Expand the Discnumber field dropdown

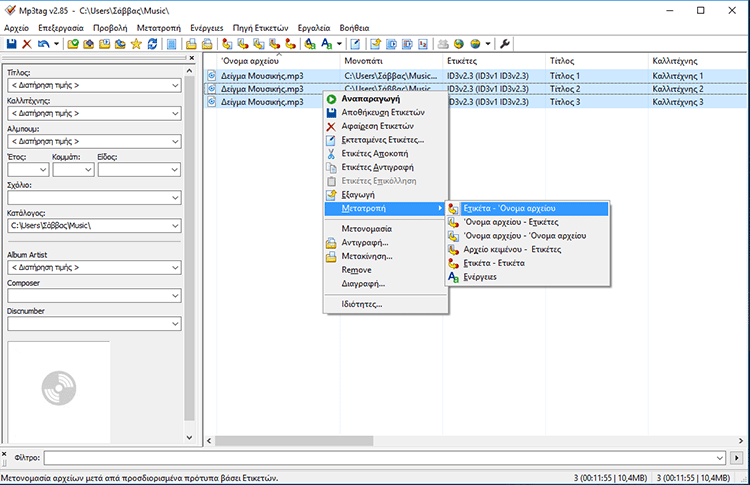point(175,324)
